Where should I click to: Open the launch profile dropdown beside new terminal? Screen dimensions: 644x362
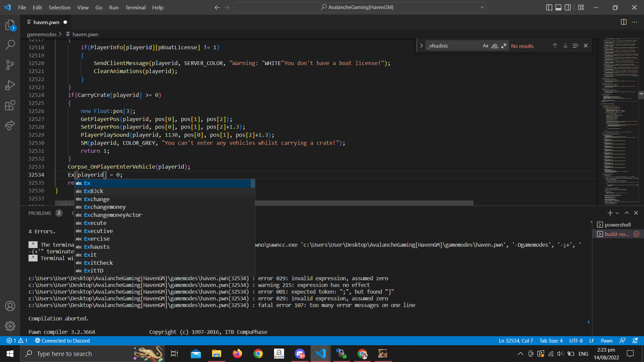pos(617,213)
